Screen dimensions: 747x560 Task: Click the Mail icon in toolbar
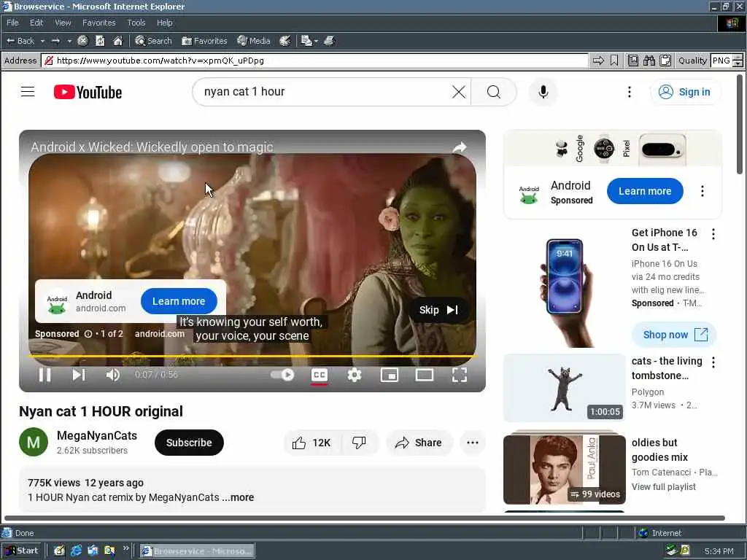point(307,41)
